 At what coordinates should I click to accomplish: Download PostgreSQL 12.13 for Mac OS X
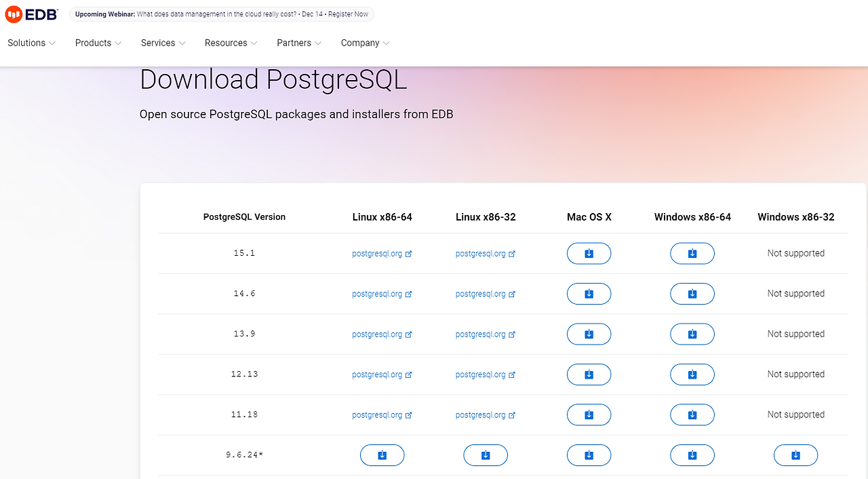tap(589, 374)
